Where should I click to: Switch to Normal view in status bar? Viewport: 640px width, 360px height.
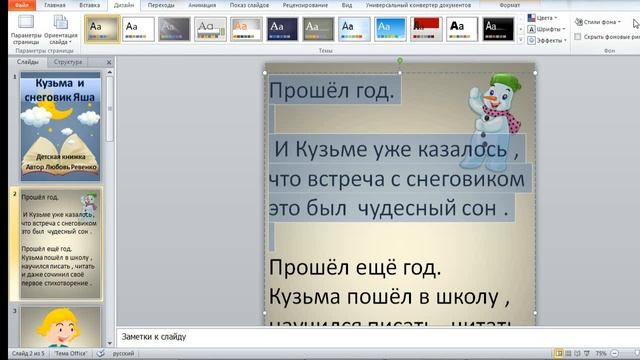click(558, 353)
